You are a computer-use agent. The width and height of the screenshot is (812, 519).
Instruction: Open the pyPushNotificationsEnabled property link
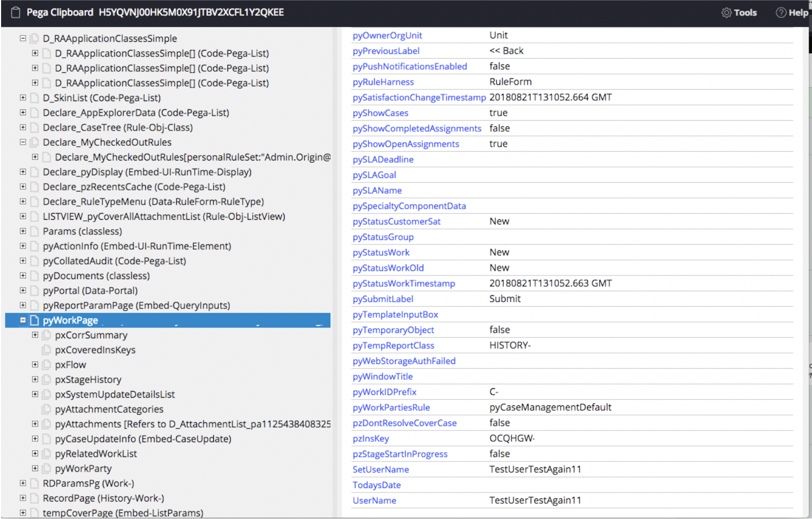tap(410, 66)
